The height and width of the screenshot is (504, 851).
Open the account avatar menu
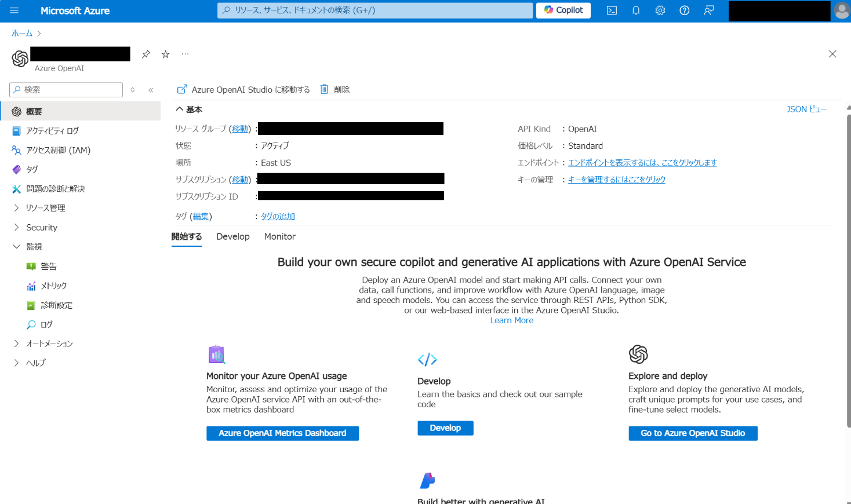click(842, 10)
